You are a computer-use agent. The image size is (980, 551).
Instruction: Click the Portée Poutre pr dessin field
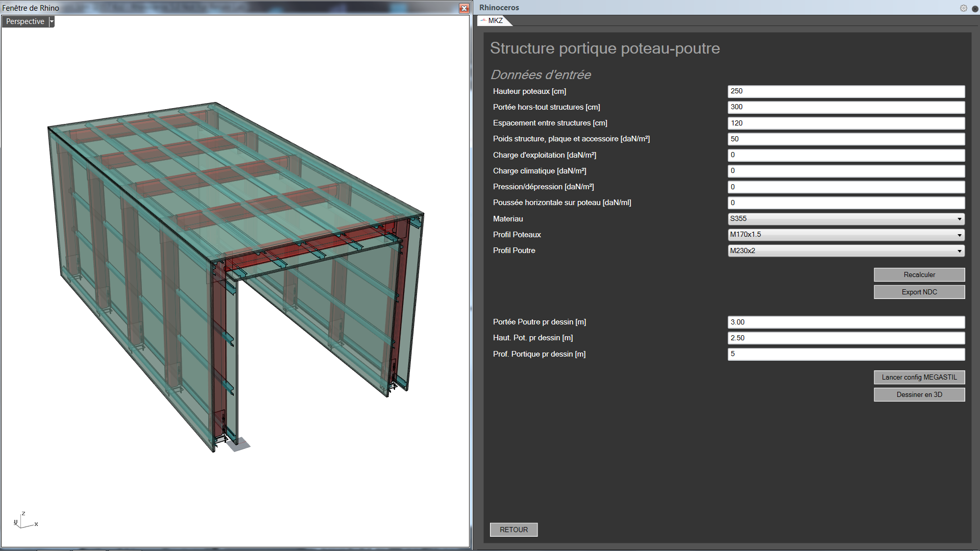[845, 322]
